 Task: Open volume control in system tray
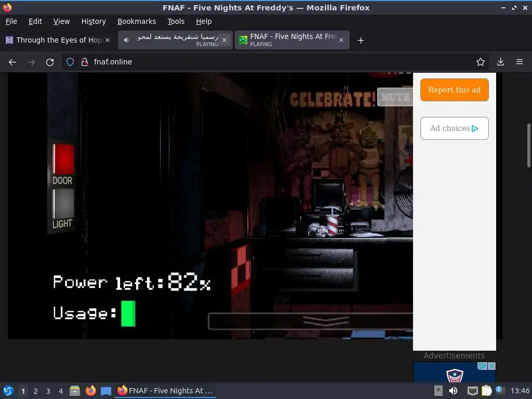(453, 391)
